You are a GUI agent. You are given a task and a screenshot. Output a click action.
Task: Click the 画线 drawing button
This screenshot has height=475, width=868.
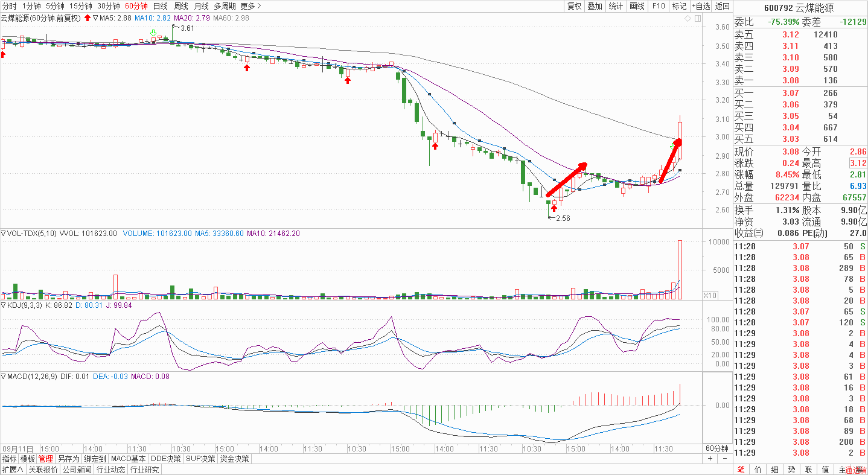pyautogui.click(x=637, y=6)
